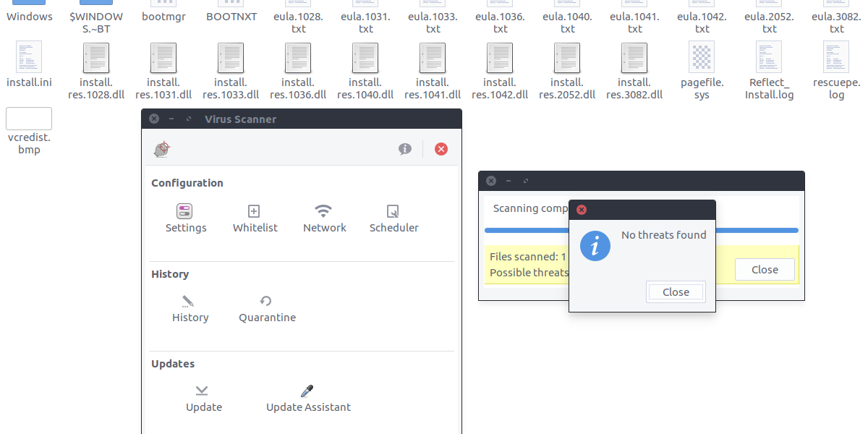Select the vcredist.bmp image file
The height and width of the screenshot is (434, 868).
pyautogui.click(x=29, y=132)
